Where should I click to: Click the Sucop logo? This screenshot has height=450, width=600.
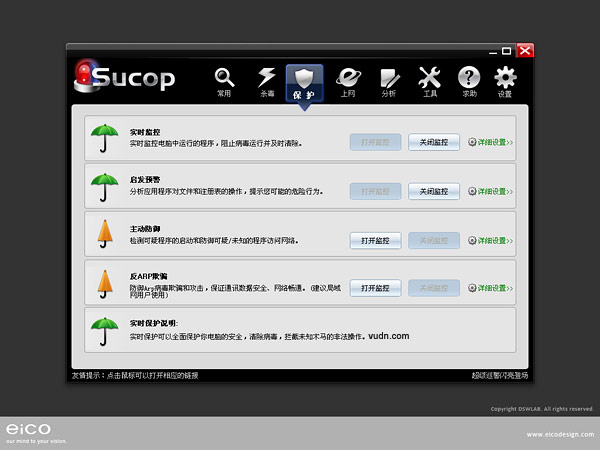coord(125,78)
